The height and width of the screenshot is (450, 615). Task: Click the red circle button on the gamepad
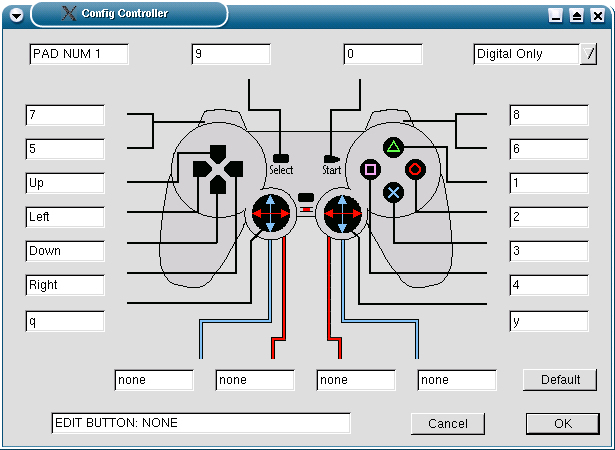pyautogui.click(x=415, y=169)
